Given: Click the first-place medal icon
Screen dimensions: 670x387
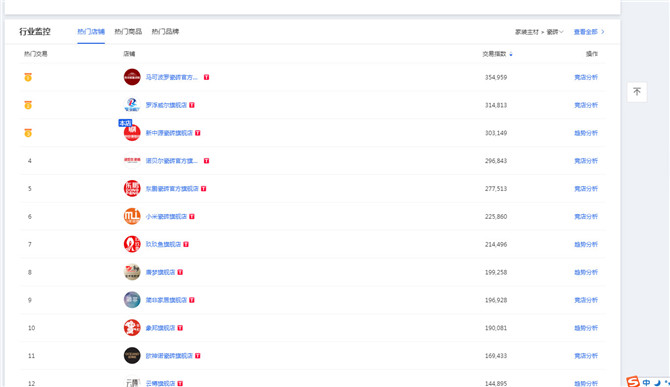Looking at the screenshot, I should (28, 77).
